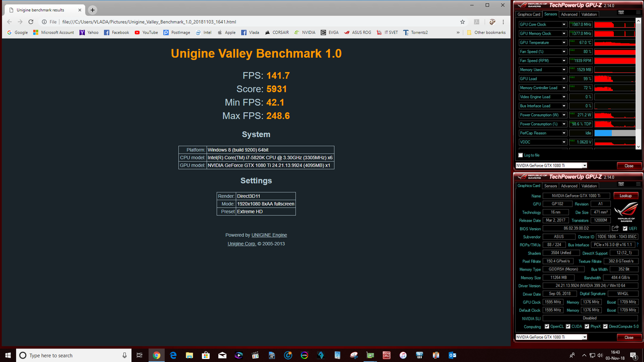
Task: Click the Type here to search box
Action: coord(73,355)
